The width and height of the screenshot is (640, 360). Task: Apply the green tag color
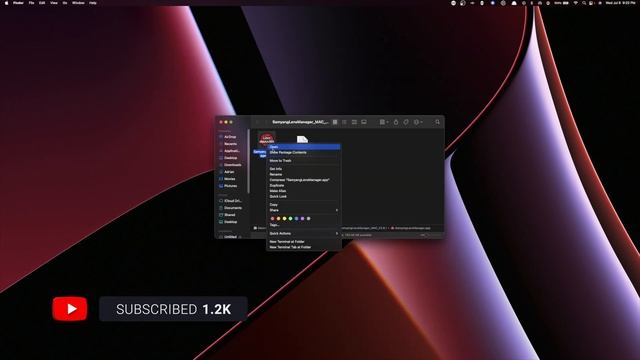pyautogui.click(x=291, y=219)
